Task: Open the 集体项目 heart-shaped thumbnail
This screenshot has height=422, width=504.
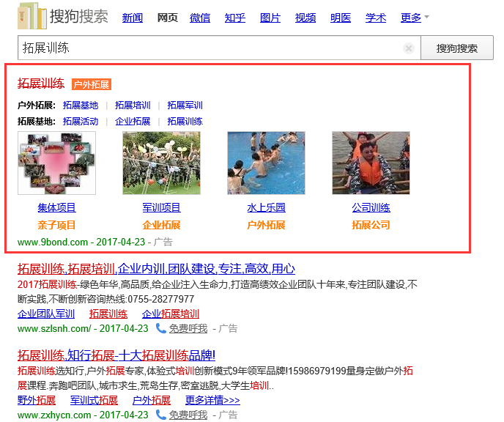Action: point(56,163)
